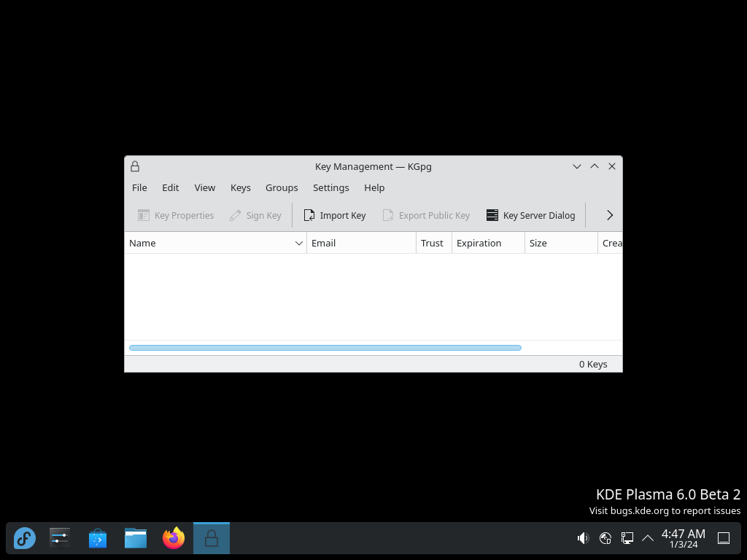Sort by the Email column header
Image resolution: width=747 pixels, height=560 pixels.
coord(361,243)
